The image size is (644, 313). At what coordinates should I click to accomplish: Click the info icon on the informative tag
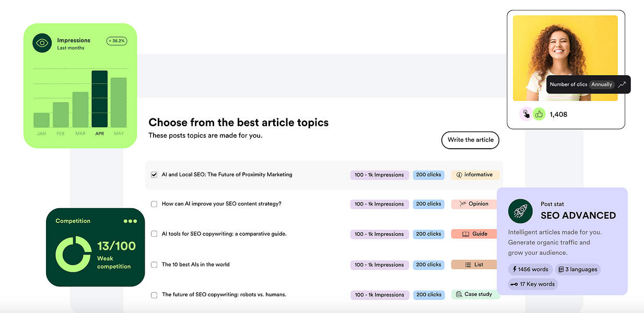[x=459, y=175]
